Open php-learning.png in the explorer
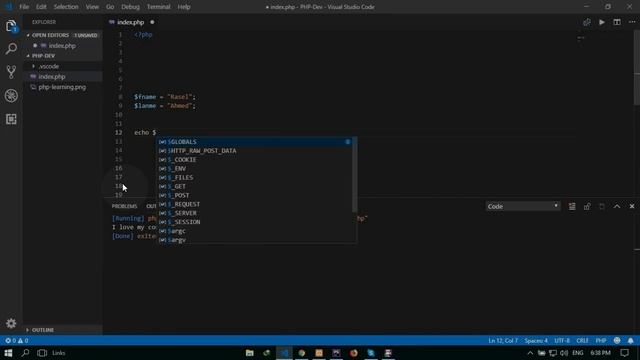This screenshot has height=360, width=640. point(62,87)
